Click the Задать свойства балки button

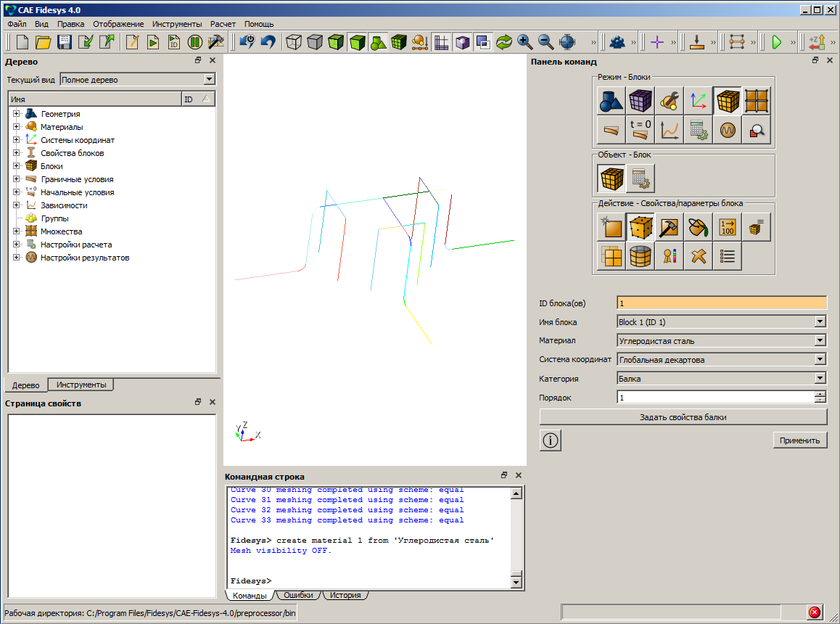pyautogui.click(x=683, y=417)
